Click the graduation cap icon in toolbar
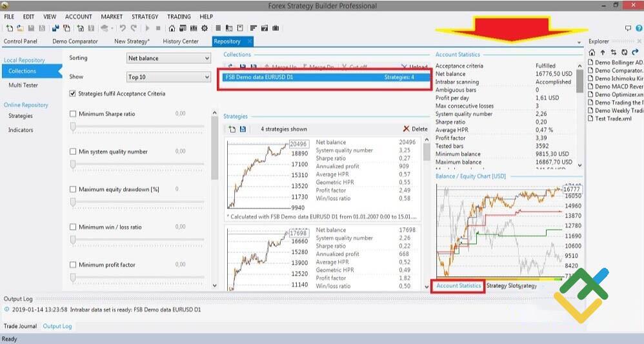This screenshot has width=644, height=344. [x=105, y=28]
